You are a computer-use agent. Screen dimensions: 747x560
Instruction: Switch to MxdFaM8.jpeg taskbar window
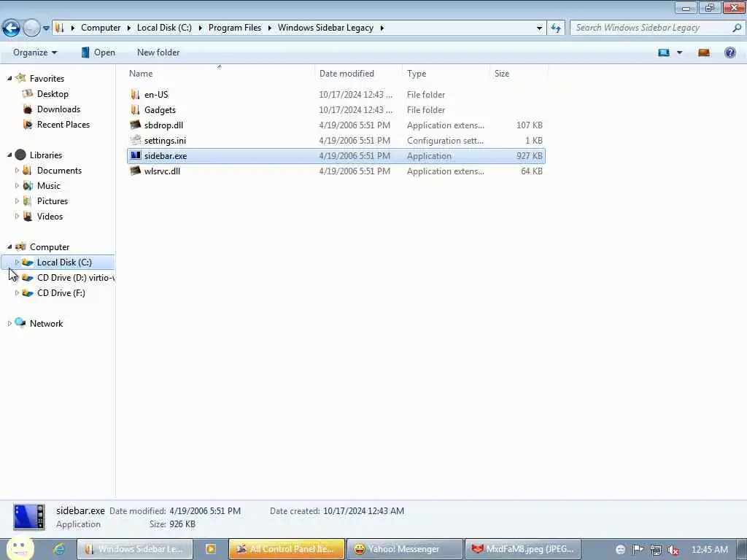[523, 549]
